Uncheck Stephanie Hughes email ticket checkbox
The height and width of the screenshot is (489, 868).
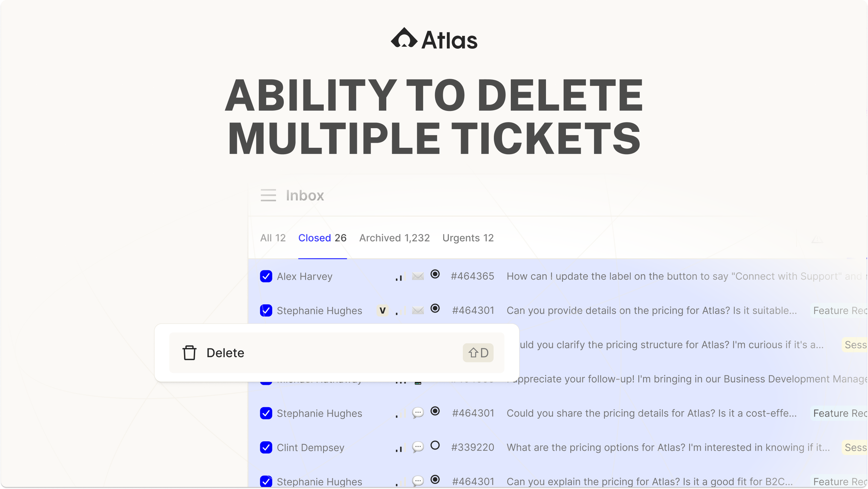pos(266,310)
